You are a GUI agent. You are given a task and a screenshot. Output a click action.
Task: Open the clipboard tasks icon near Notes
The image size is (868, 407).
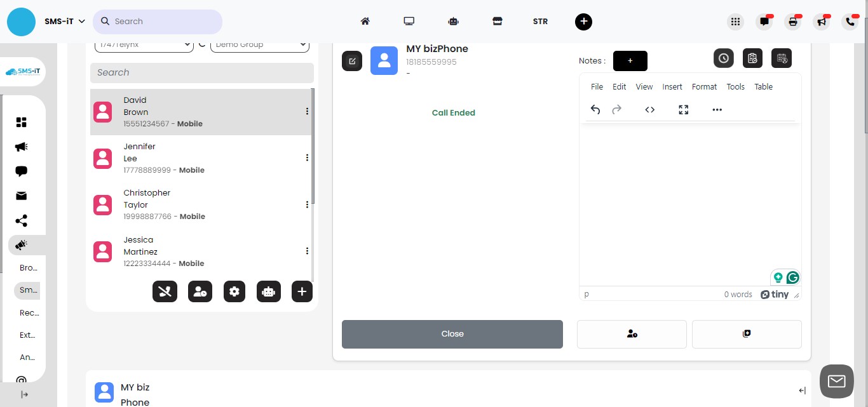[x=752, y=58]
